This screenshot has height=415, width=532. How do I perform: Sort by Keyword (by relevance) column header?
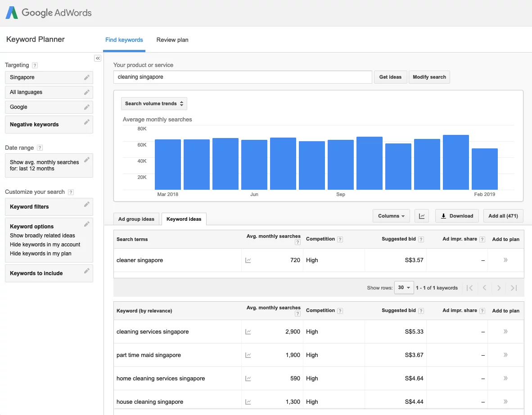click(x=144, y=311)
